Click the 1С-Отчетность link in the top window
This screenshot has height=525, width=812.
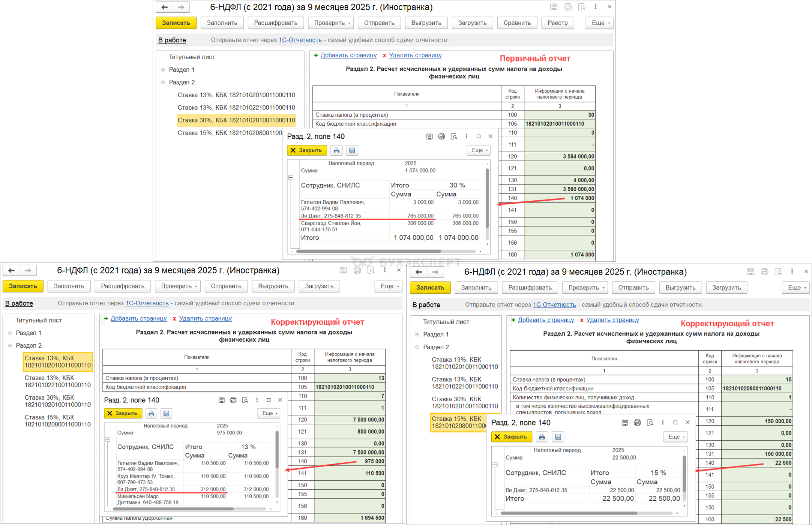[x=300, y=40]
